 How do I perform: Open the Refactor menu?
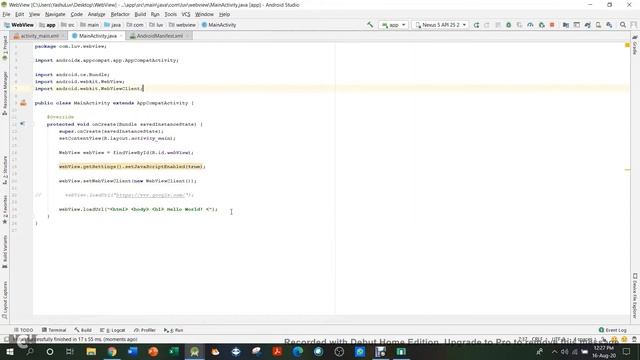pyautogui.click(x=120, y=14)
